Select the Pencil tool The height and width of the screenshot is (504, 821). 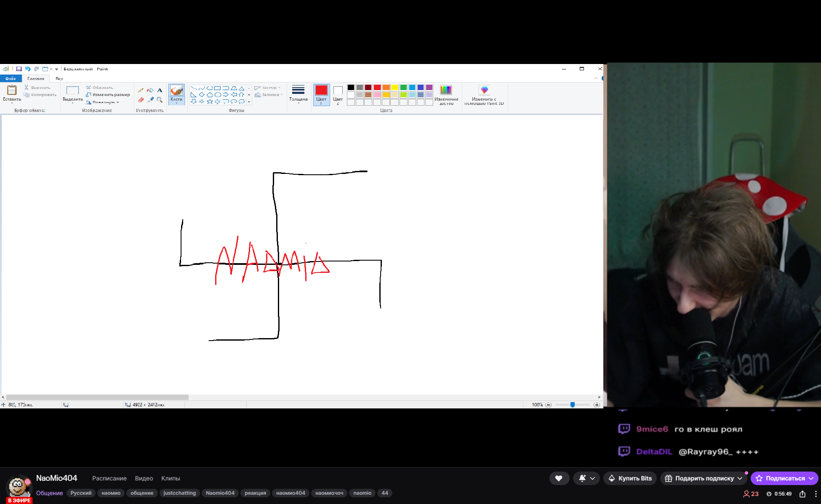(141, 90)
